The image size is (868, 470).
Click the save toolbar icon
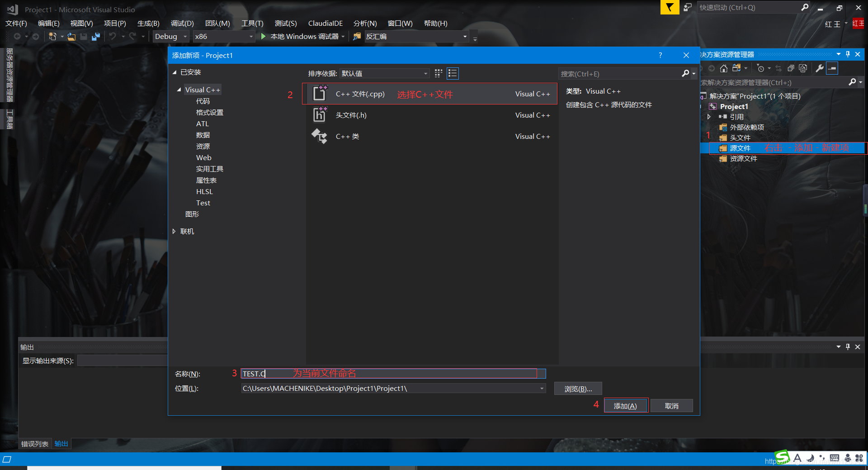(84, 37)
